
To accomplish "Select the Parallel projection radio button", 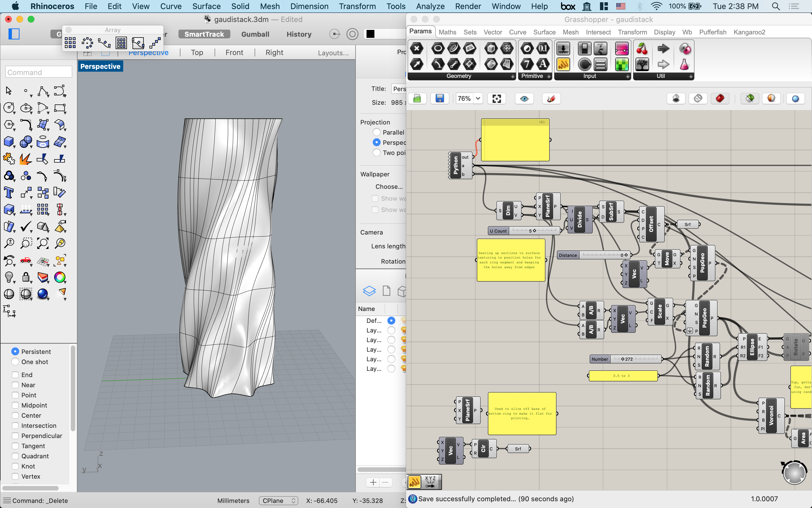I will pyautogui.click(x=376, y=132).
